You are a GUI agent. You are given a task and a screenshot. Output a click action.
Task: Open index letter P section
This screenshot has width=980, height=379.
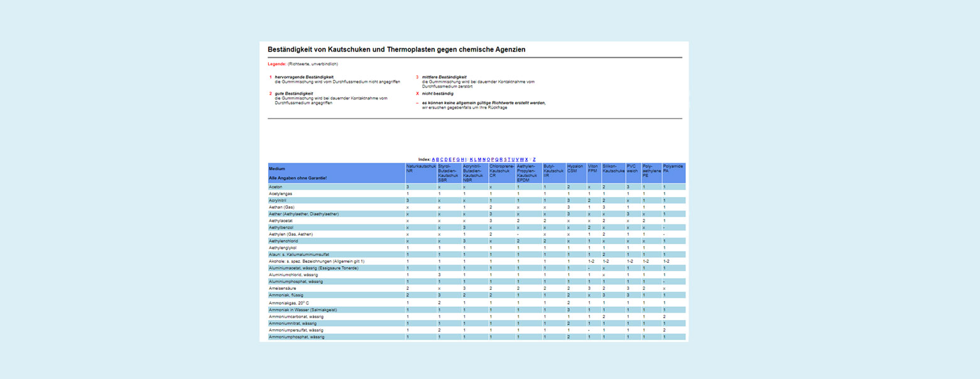click(x=493, y=159)
